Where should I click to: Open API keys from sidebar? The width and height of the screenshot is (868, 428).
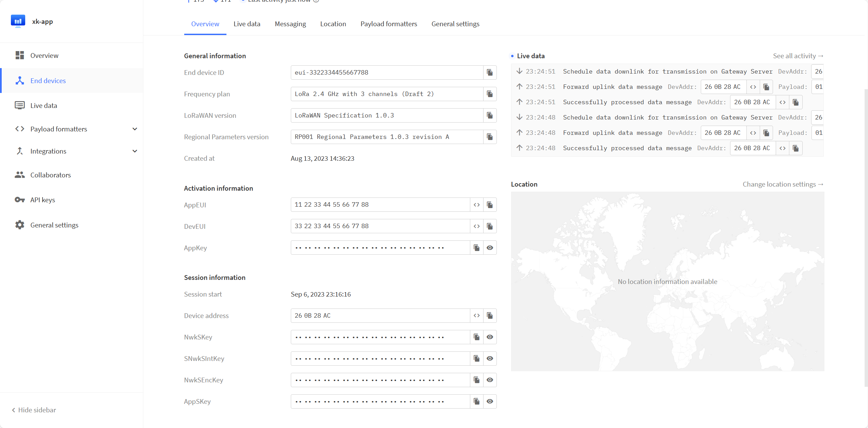pyautogui.click(x=43, y=200)
